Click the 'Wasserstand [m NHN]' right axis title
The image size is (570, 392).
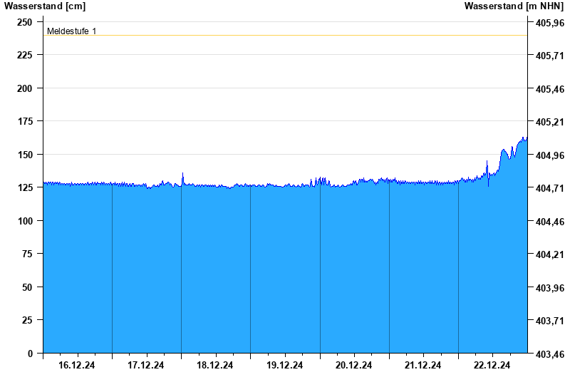pos(514,6)
